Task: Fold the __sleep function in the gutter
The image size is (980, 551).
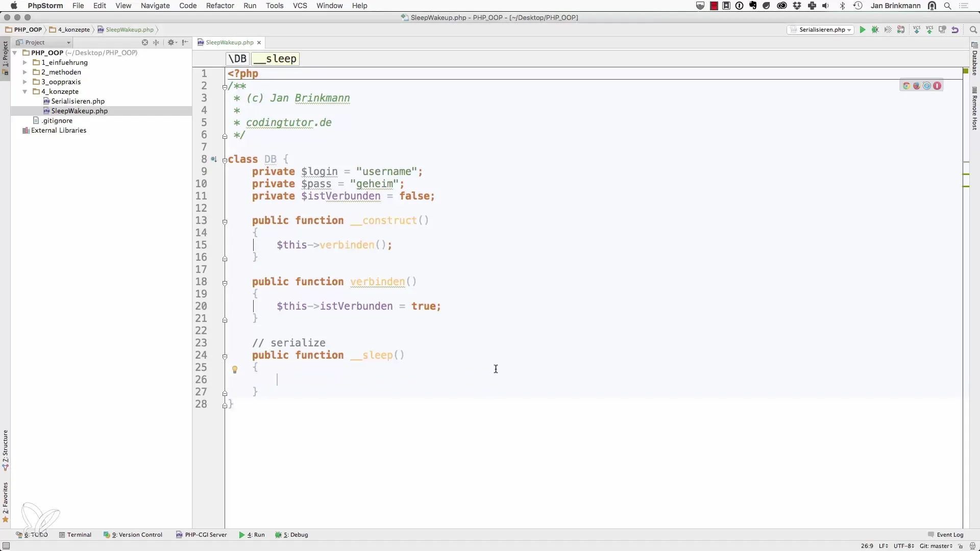Action: coord(225,357)
